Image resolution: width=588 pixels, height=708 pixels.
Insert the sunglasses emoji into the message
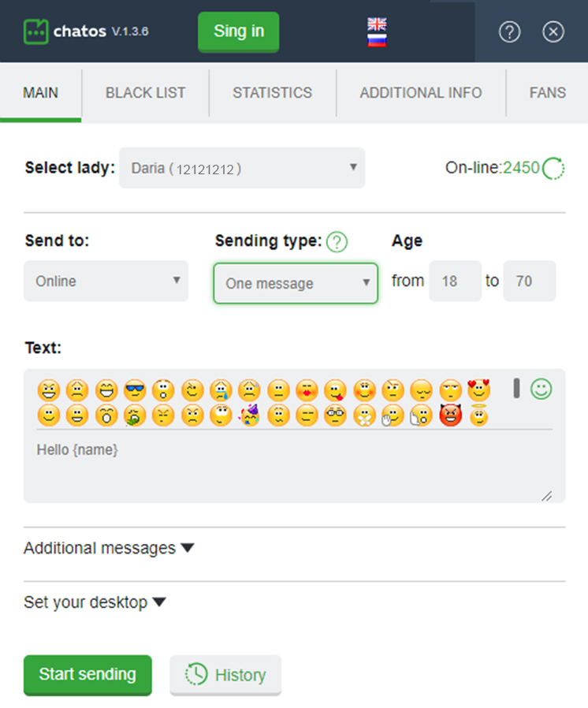133,389
